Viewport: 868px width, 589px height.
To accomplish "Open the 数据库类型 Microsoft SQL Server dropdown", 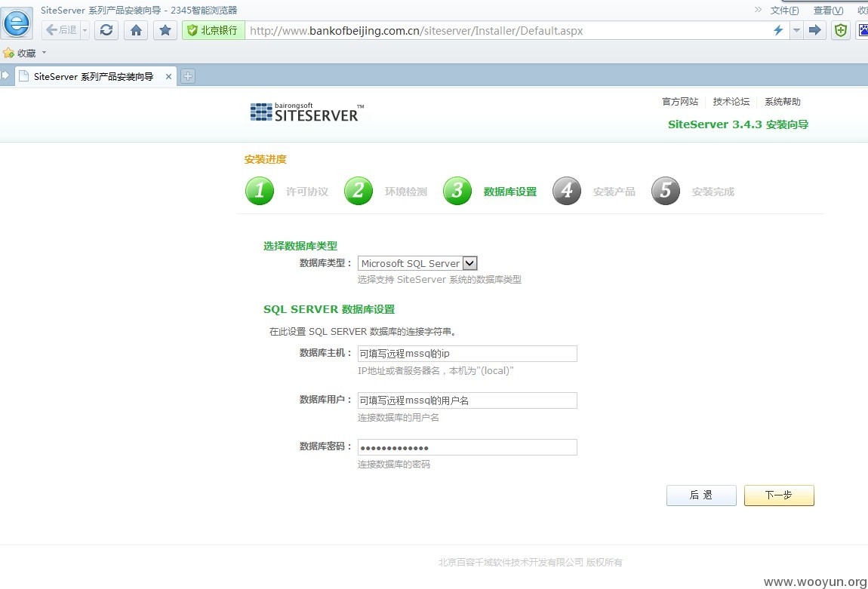I will [417, 263].
